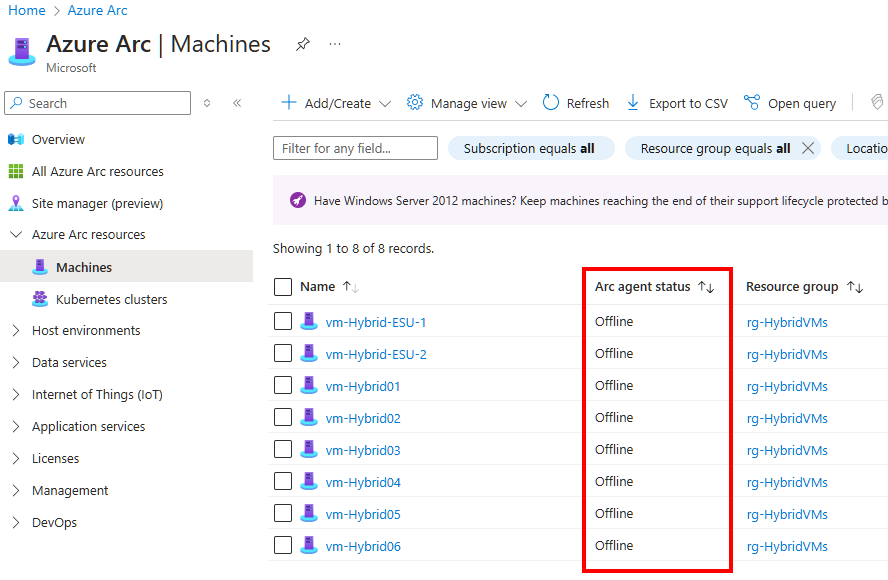Open the Manage view dropdown arrow
Screen dimensions: 888x580
pos(521,104)
